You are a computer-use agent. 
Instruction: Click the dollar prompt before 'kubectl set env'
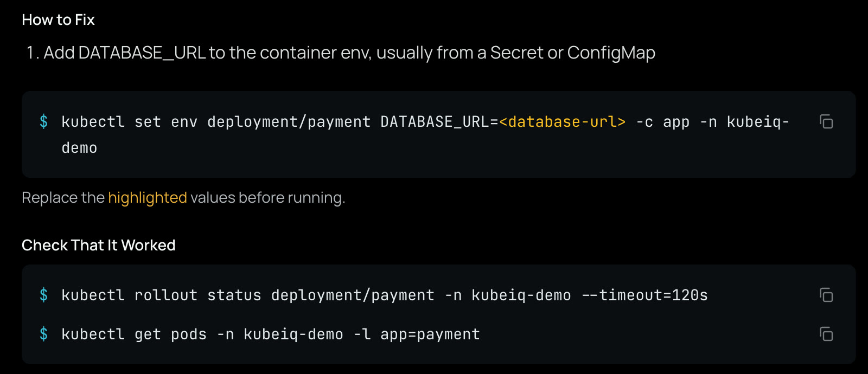tap(44, 122)
